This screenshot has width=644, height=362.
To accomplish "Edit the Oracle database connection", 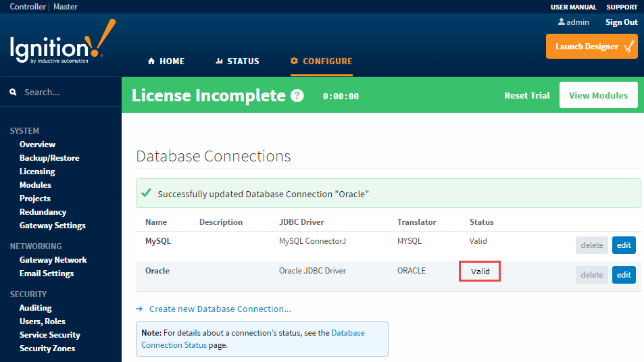I will click(624, 275).
